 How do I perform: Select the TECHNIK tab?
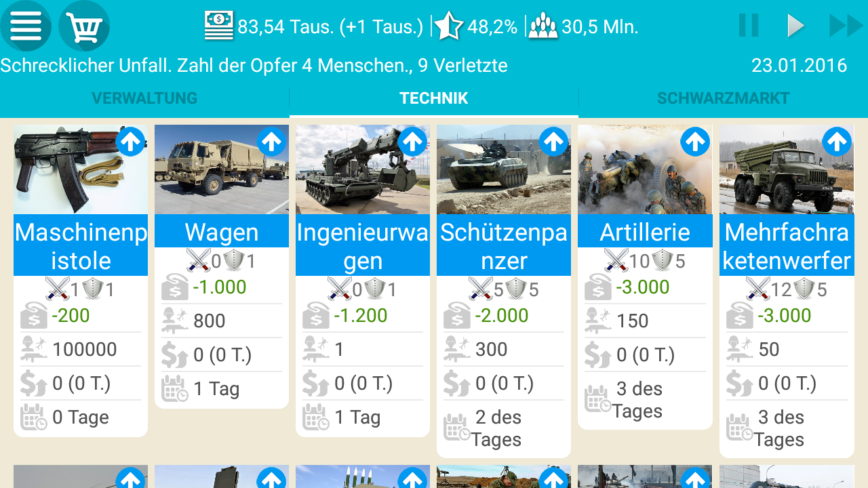click(434, 98)
